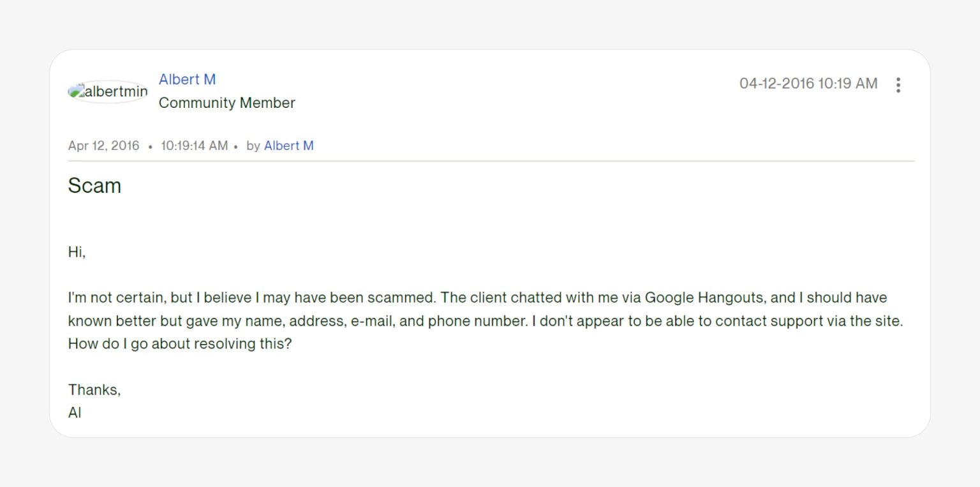Click the Community Member rank label
This screenshot has width=980, height=487.
(227, 103)
